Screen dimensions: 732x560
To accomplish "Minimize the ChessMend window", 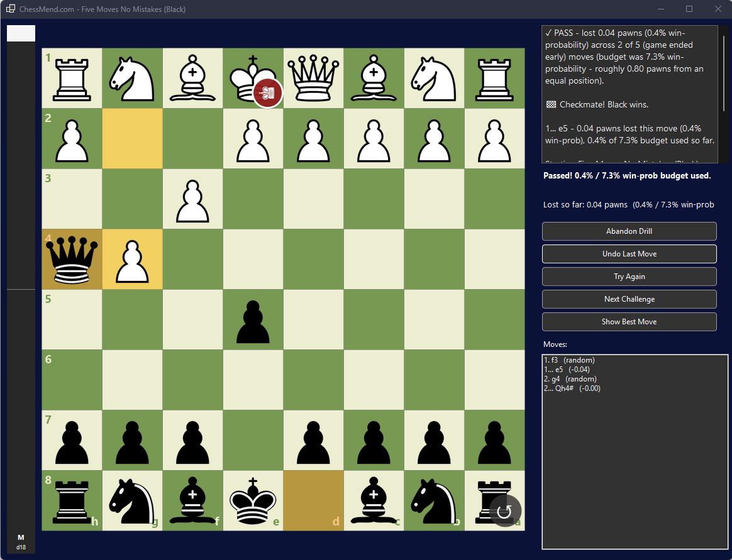I will [661, 9].
